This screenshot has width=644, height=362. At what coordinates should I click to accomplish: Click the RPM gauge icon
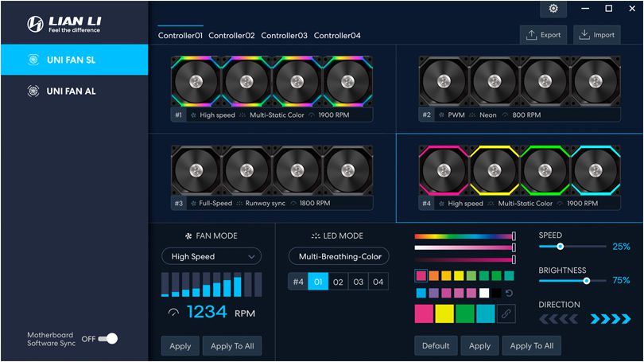[x=173, y=313]
